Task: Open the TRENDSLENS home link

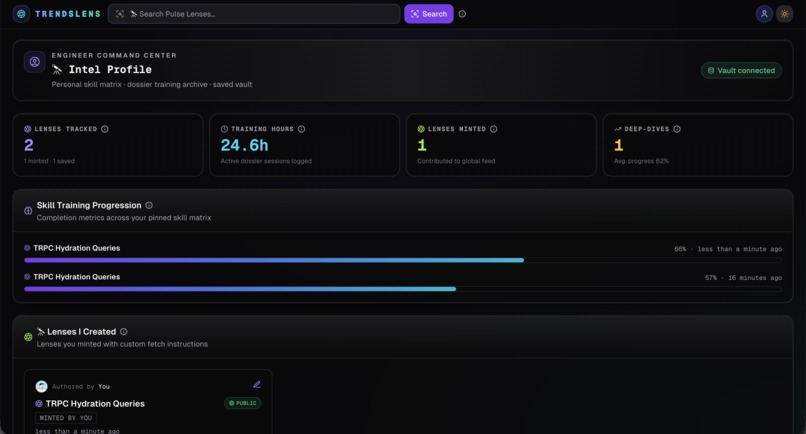Action: 67,14
